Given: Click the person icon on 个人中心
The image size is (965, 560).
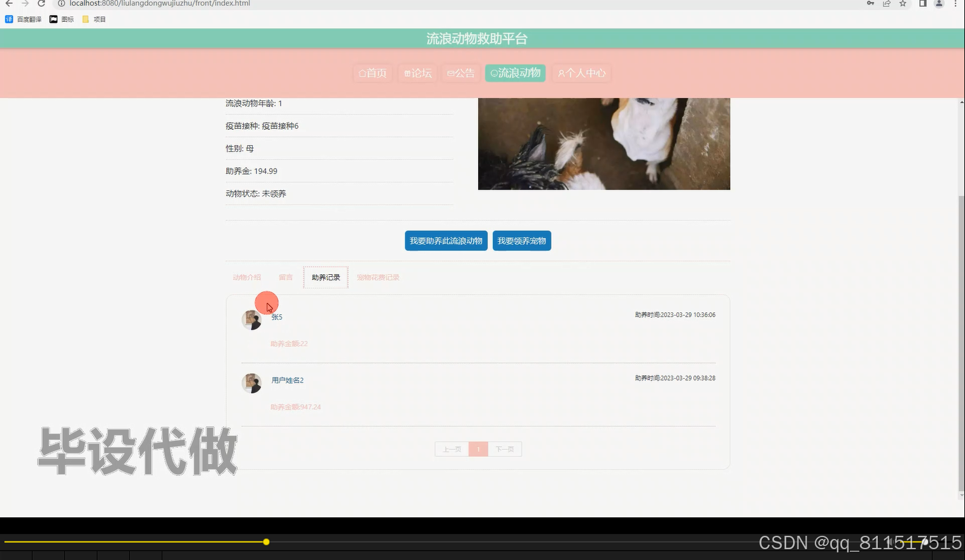Looking at the screenshot, I should pyautogui.click(x=561, y=73).
